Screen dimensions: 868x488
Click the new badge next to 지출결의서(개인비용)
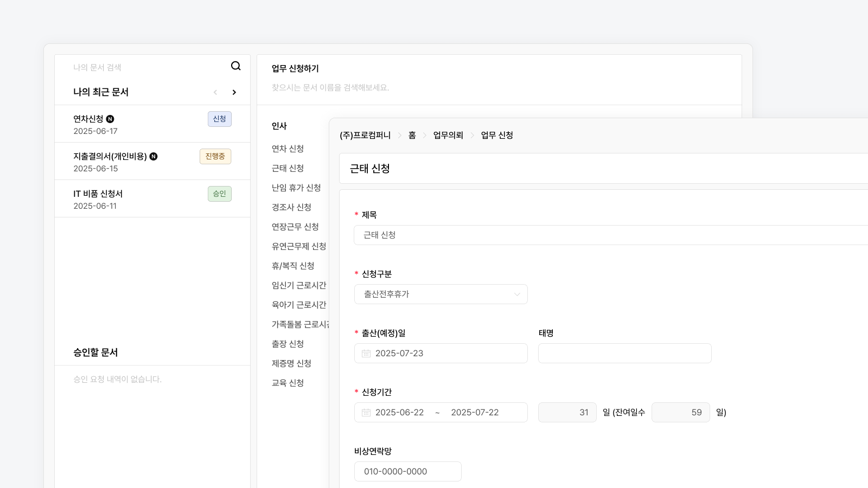pos(154,157)
